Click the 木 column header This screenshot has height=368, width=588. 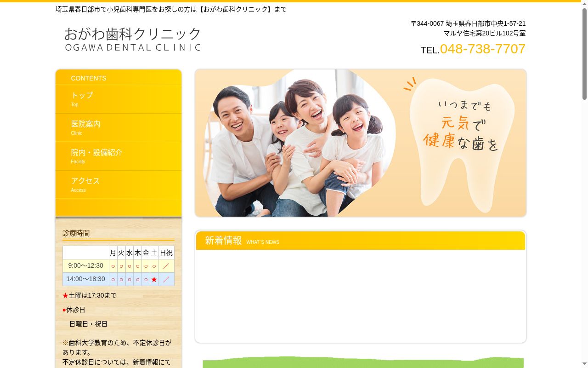click(x=138, y=253)
